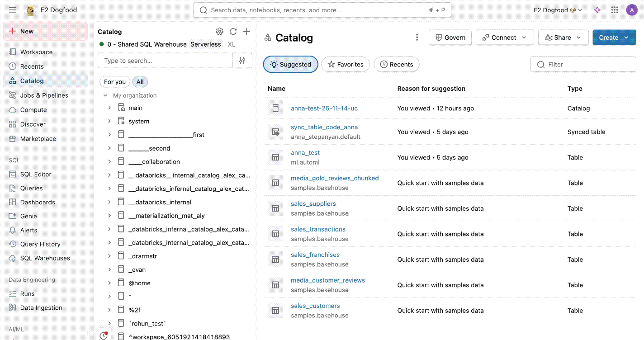Enable the For you filter

[x=114, y=81]
